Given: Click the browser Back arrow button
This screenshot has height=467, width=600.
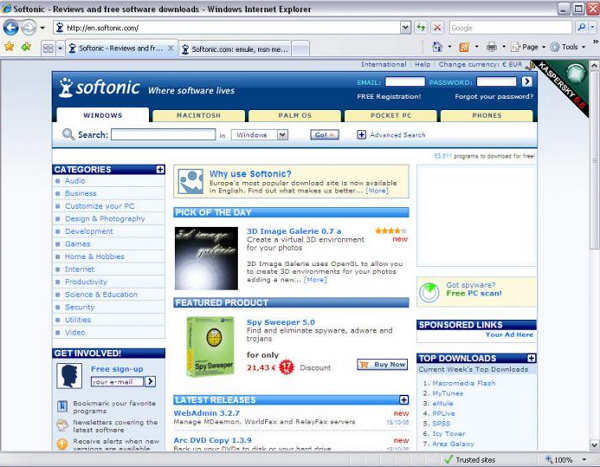Looking at the screenshot, I should (11, 28).
